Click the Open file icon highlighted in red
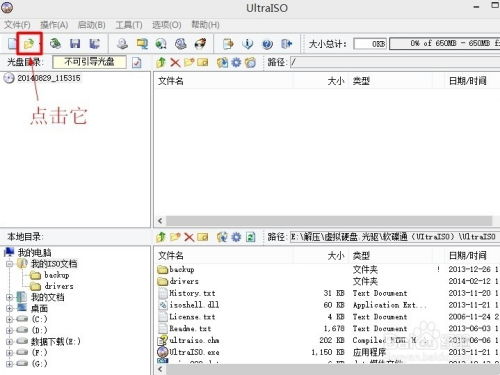This screenshot has width=500, height=375. [x=29, y=44]
